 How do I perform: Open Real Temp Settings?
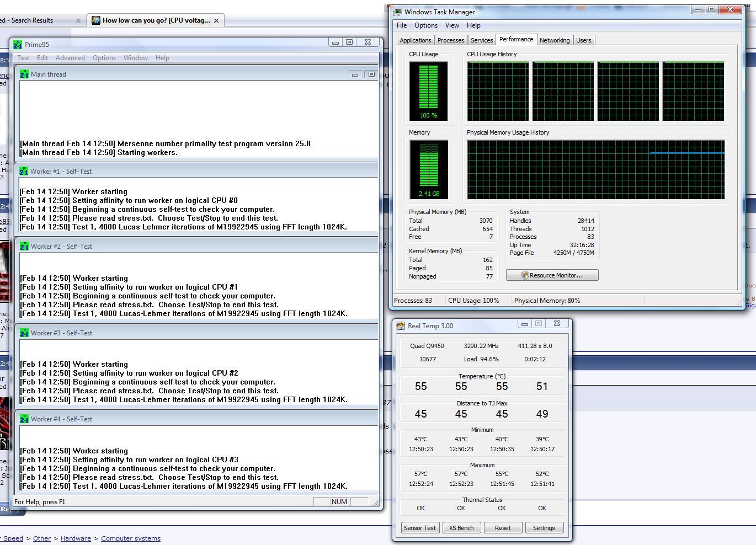(544, 528)
